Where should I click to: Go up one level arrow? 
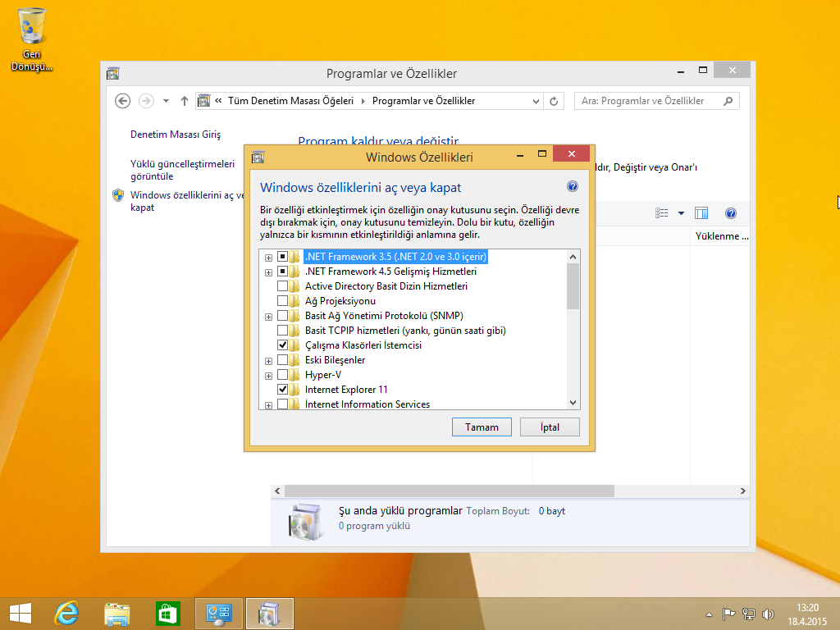(185, 101)
